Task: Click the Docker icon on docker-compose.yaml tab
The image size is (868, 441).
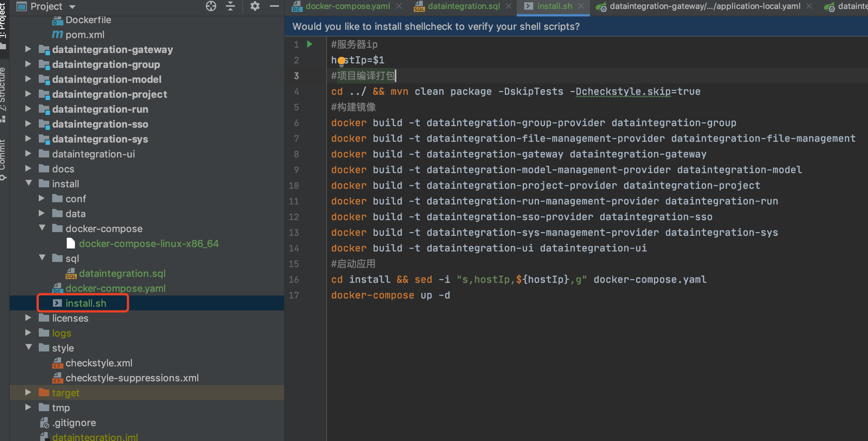Action: pos(296,6)
